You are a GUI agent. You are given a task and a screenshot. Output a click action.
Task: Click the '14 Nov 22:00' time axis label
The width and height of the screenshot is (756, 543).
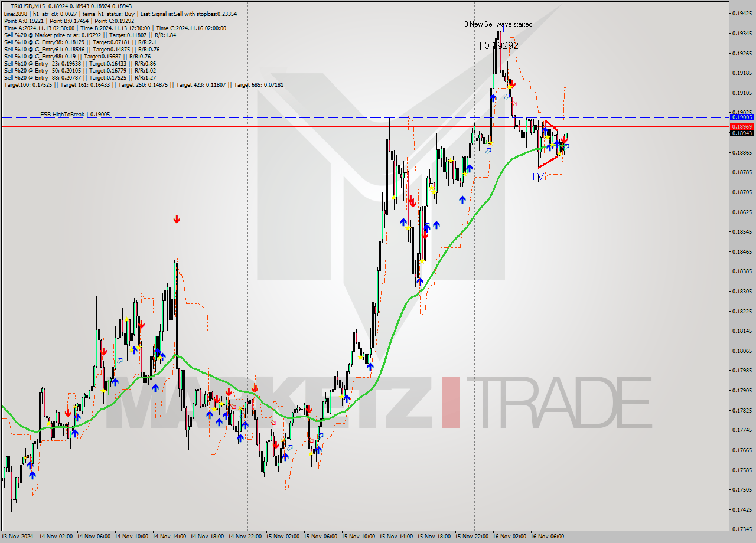coord(245,537)
